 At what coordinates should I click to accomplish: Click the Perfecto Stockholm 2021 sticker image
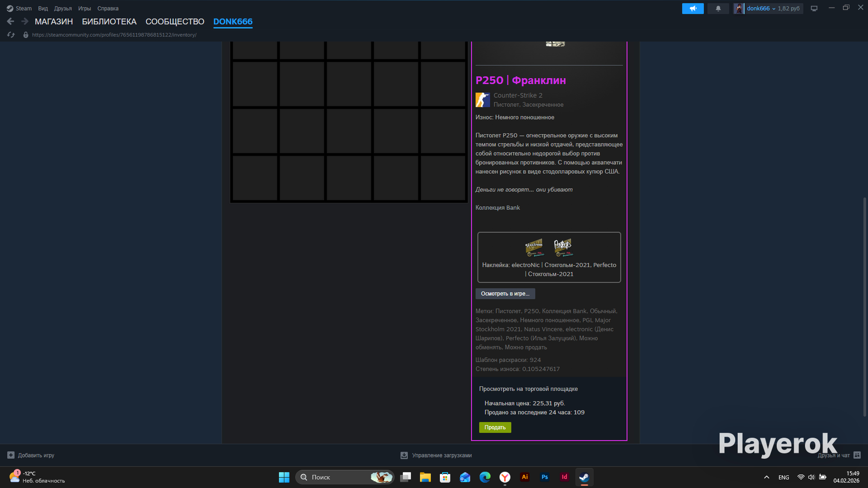(x=563, y=247)
